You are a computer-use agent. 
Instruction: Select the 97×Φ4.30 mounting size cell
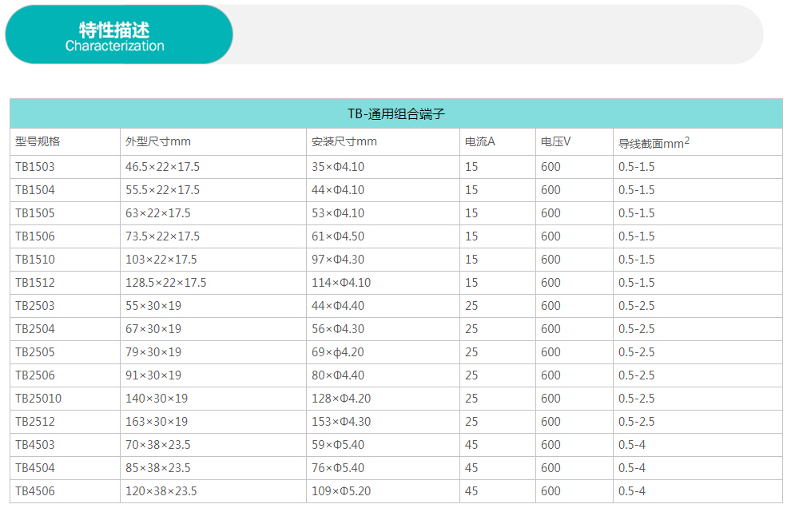point(338,260)
